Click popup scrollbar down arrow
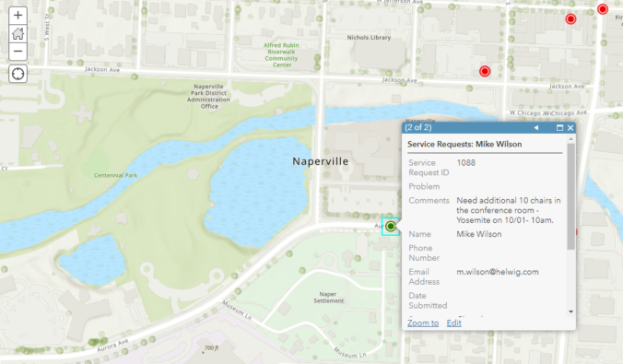 pyautogui.click(x=571, y=312)
